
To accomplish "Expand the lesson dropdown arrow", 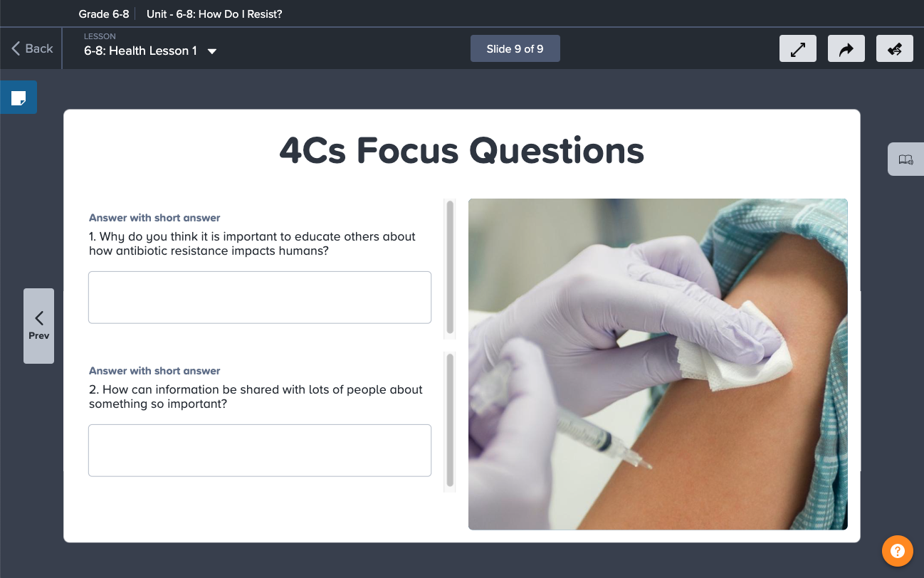I will click(212, 51).
